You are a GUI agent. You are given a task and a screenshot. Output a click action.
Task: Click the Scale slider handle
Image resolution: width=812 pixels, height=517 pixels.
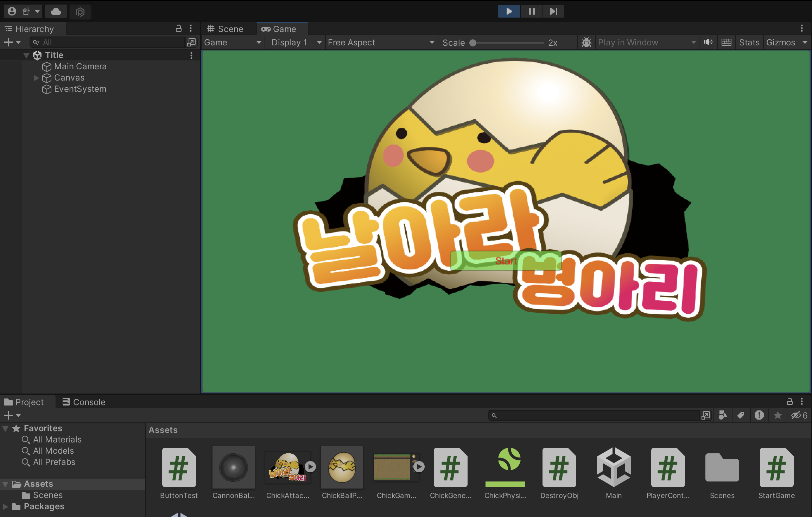click(x=473, y=43)
